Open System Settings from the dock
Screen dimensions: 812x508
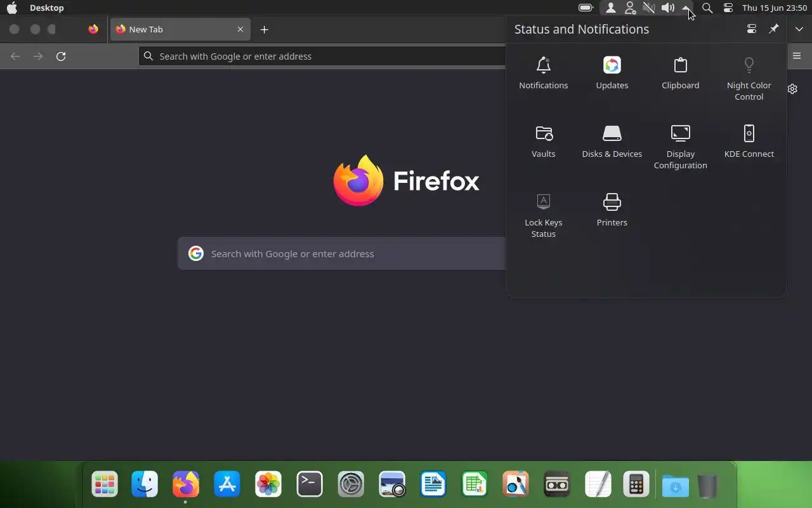coord(351,485)
